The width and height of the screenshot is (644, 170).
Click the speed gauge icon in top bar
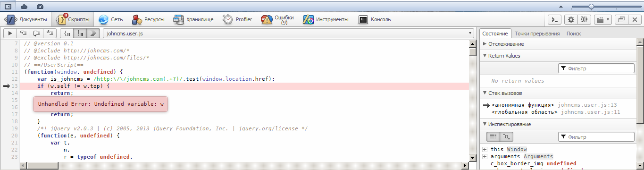pos(40,6)
